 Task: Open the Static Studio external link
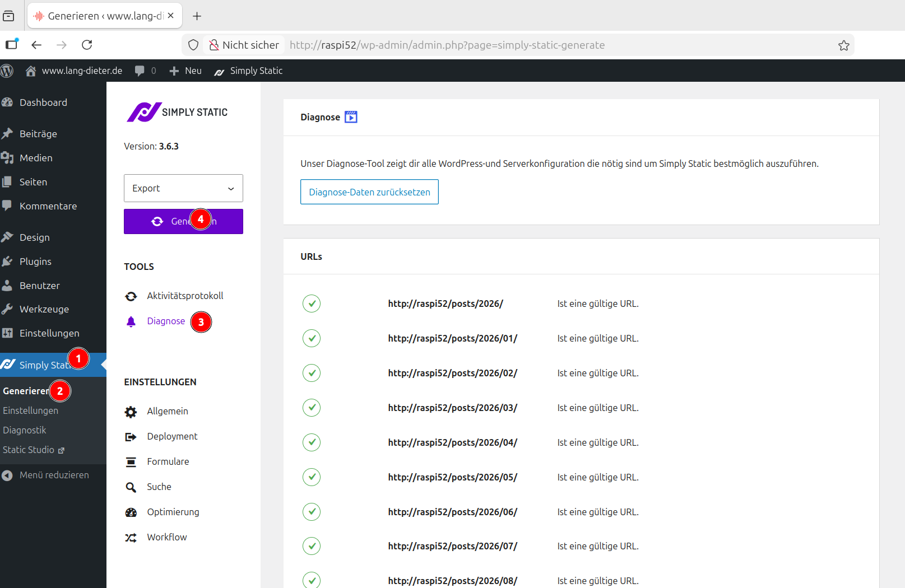(33, 450)
